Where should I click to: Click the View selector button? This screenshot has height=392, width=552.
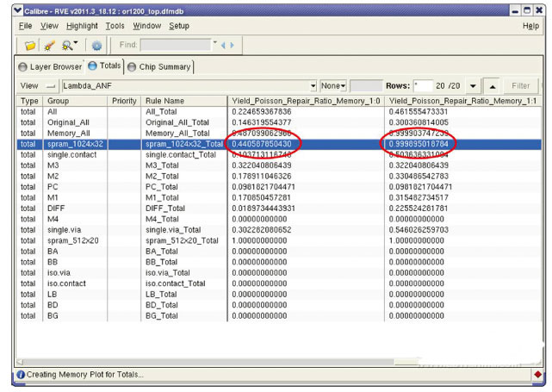(x=38, y=86)
